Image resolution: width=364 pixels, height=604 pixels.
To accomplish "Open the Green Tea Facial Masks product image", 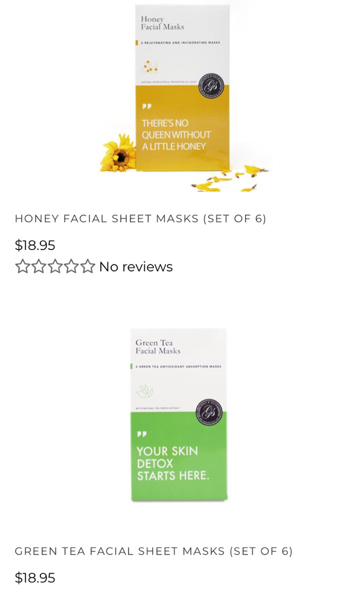I will click(179, 414).
